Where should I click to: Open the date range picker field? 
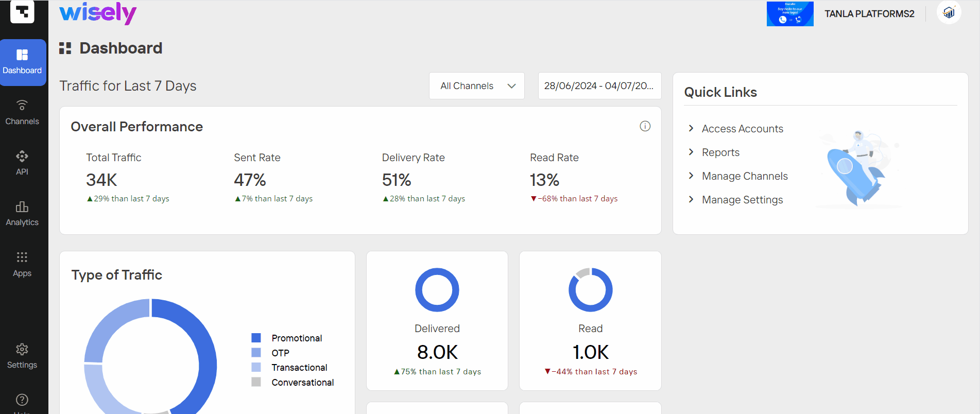click(599, 86)
